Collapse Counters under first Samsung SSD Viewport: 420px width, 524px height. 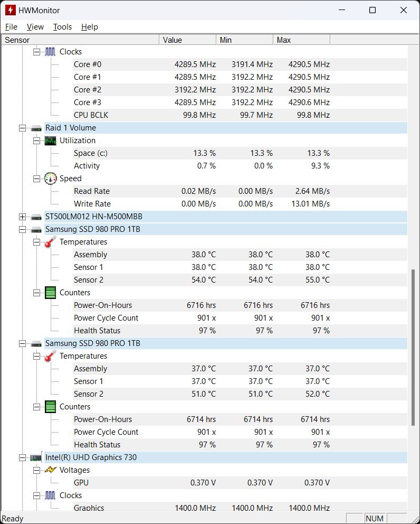[37, 293]
